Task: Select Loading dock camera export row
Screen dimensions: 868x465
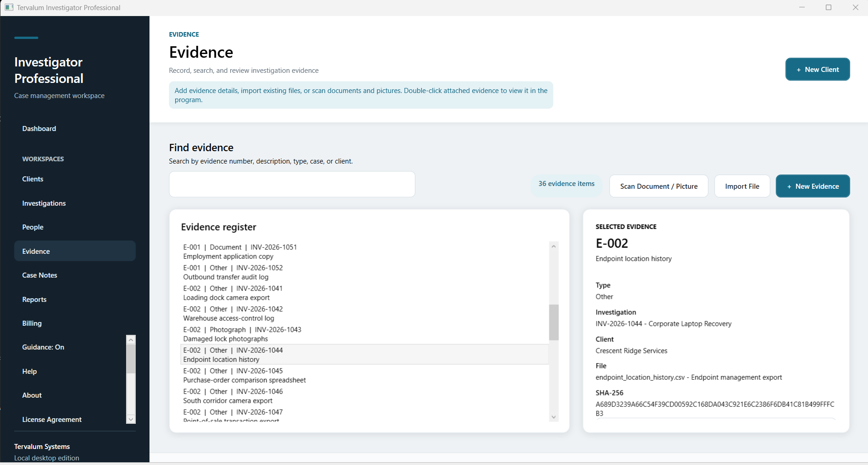Action: coord(365,293)
